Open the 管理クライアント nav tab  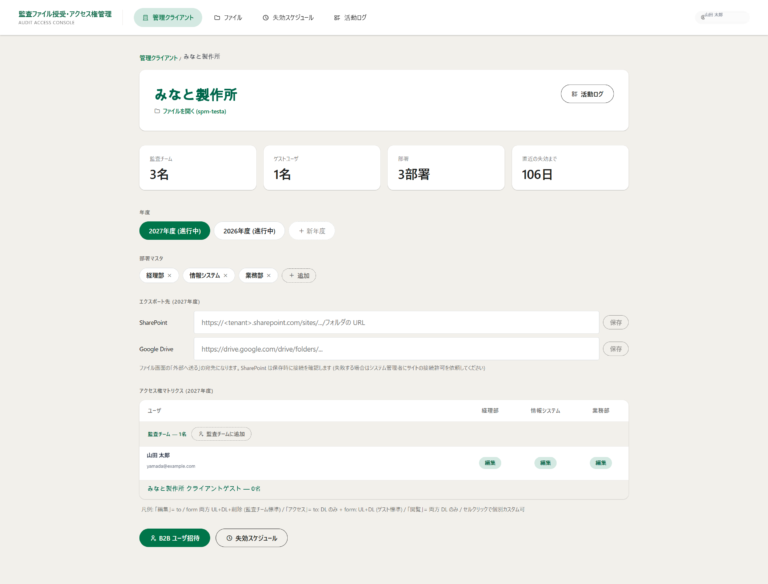(x=168, y=18)
